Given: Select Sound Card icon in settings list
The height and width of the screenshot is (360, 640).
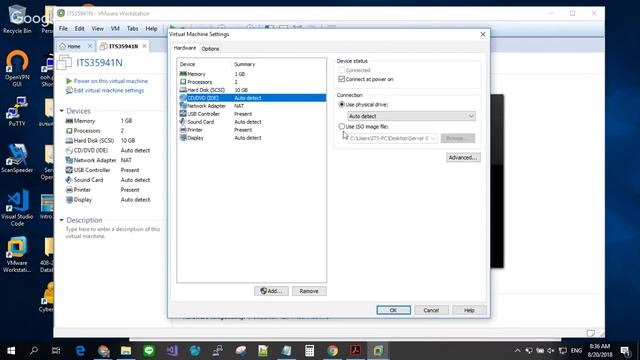Looking at the screenshot, I should coord(183,122).
